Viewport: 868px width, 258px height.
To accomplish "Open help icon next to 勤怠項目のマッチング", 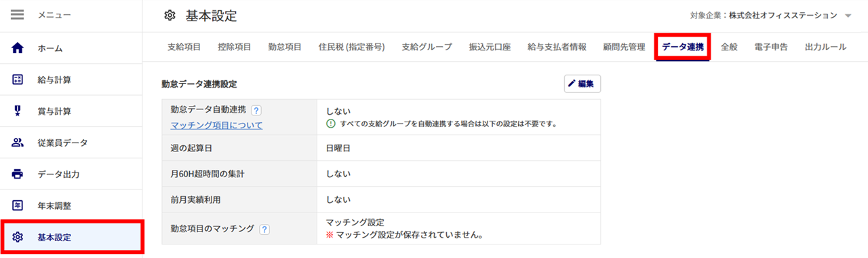I will [264, 229].
